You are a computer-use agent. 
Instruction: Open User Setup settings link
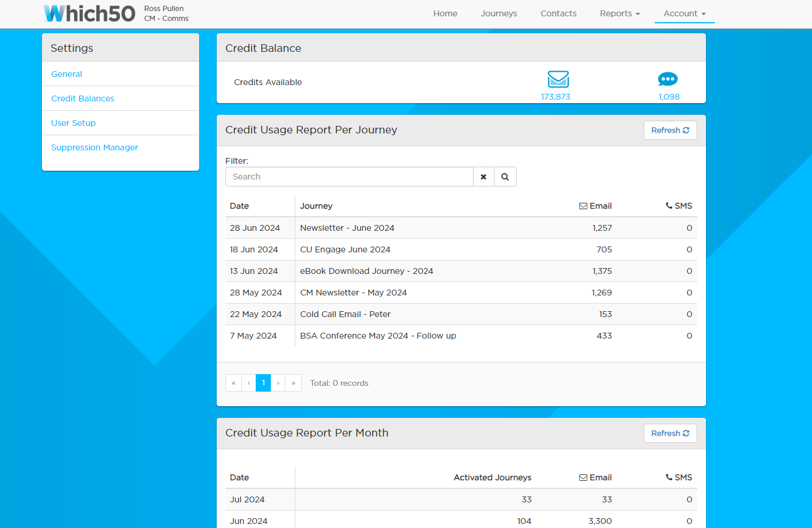(x=73, y=123)
